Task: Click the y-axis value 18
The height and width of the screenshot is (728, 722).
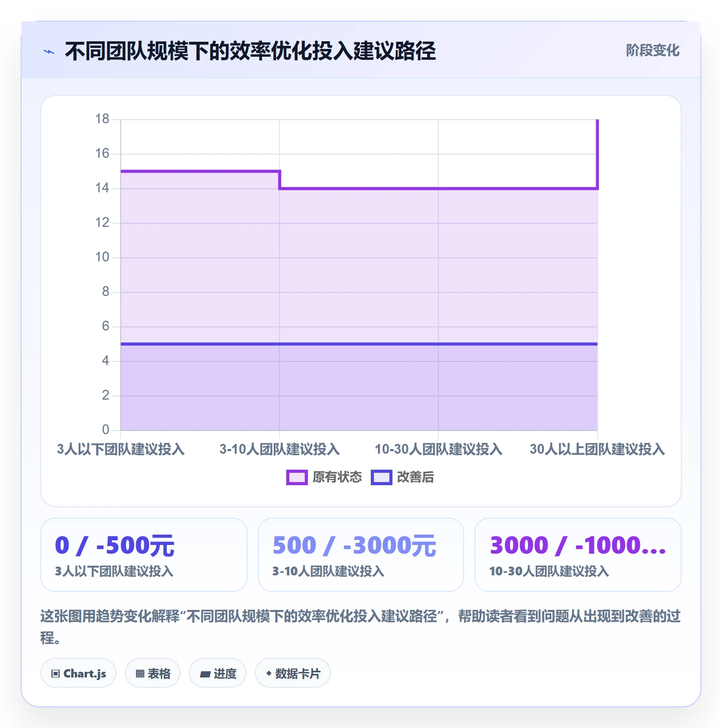Action: tap(102, 119)
